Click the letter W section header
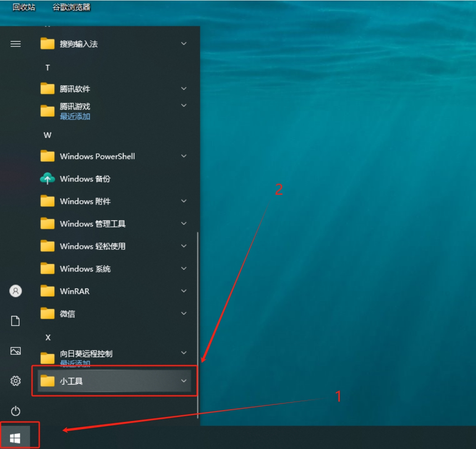 [47, 135]
